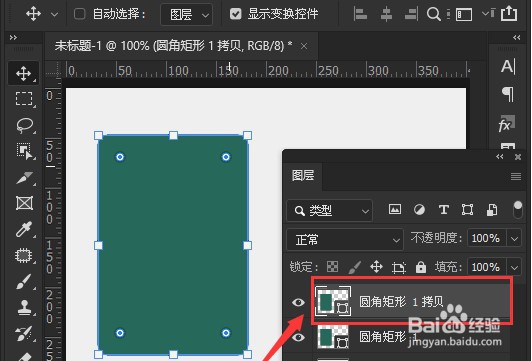The height and width of the screenshot is (361, 532).
Task: Select the Eyedropper tool
Action: [24, 229]
